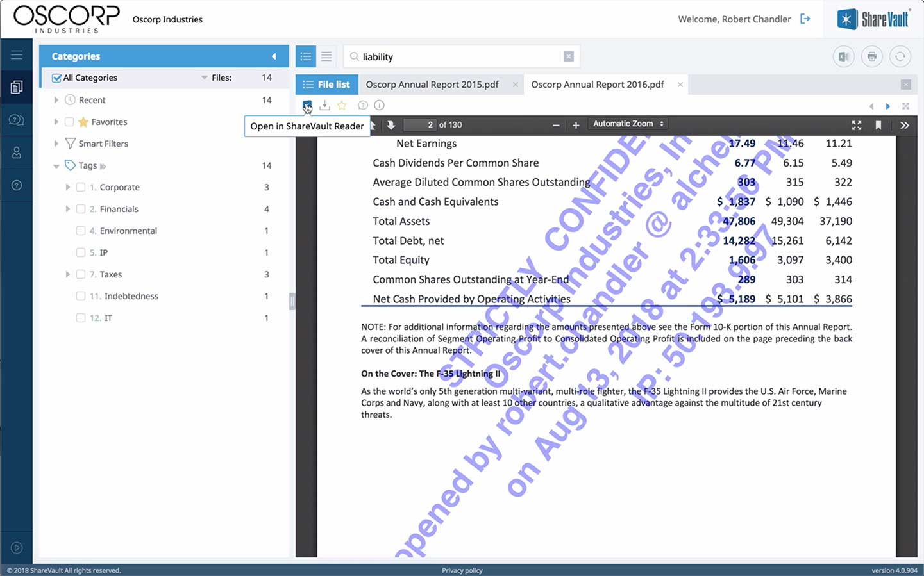Open the Files dropdown arrow next to All Categories
The image size is (924, 576).
[x=205, y=78]
